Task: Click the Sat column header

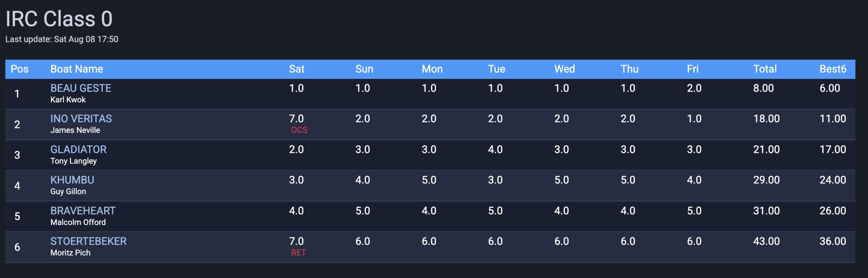Action: click(297, 69)
